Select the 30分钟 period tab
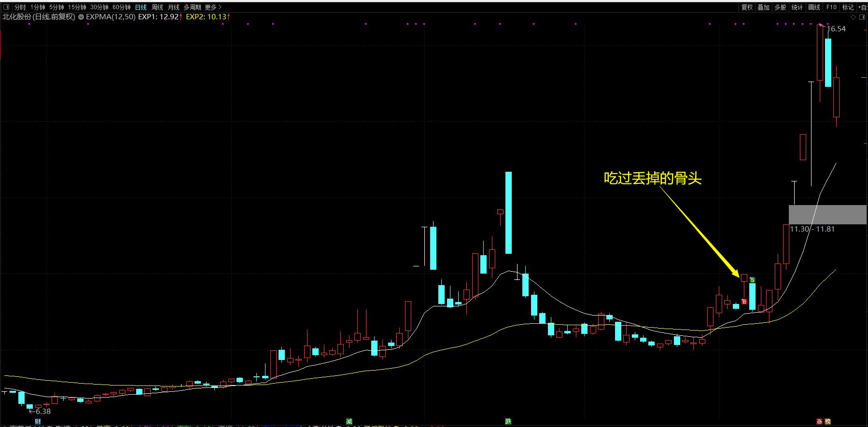Screen dimensions: 868x427 (99, 7)
